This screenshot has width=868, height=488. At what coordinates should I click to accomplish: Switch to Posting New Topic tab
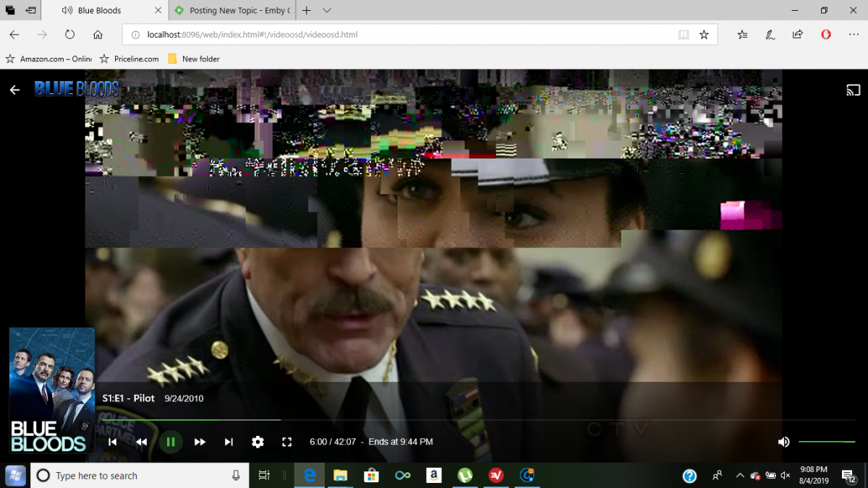coord(231,11)
